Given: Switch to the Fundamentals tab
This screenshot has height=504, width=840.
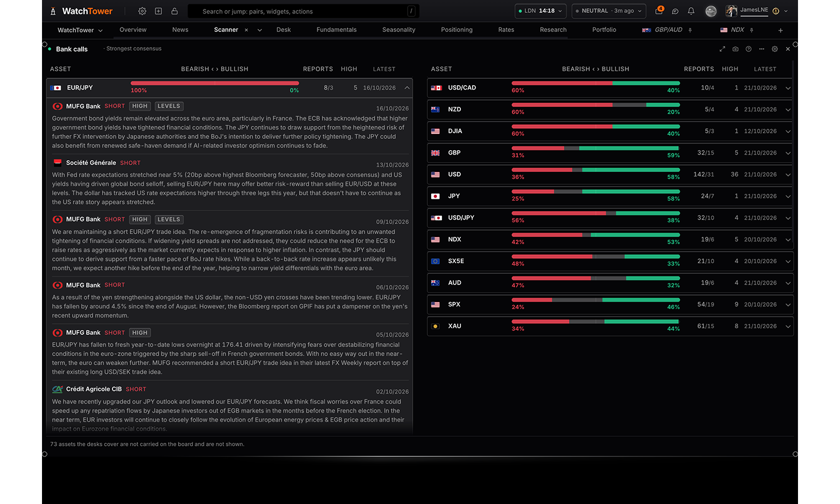Looking at the screenshot, I should (337, 30).
